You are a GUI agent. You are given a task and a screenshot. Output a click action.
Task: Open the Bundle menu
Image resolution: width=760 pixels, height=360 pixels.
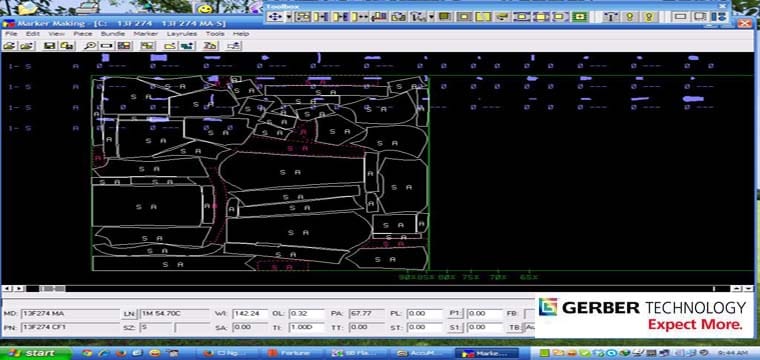point(113,34)
